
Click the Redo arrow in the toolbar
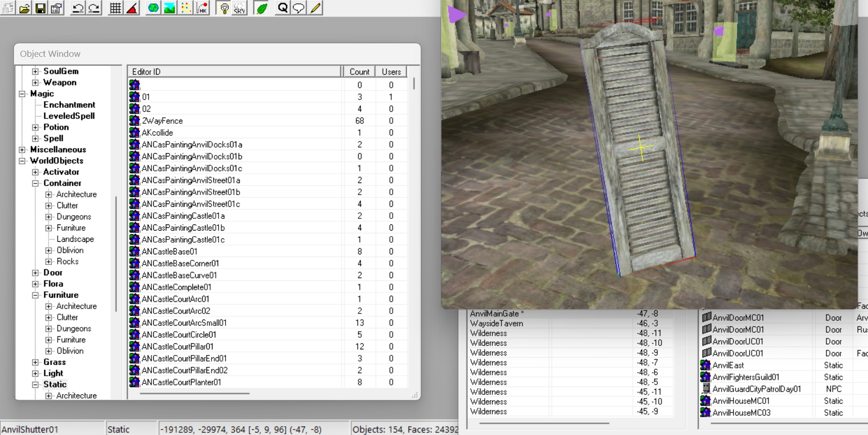94,8
